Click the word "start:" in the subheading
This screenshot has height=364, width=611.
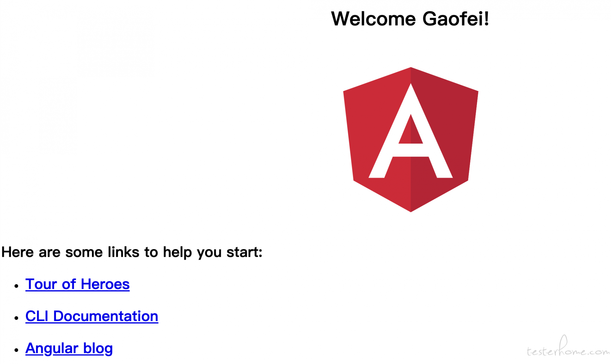[x=244, y=252]
